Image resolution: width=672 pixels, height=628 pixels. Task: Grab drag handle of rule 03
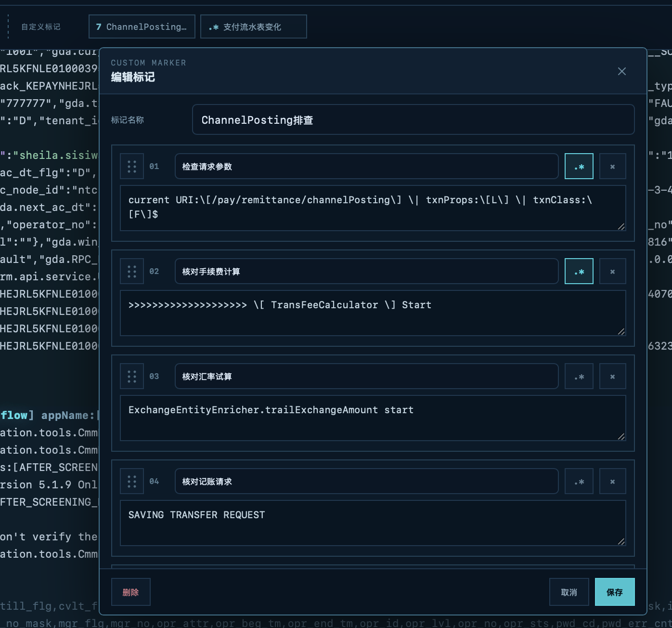point(132,377)
